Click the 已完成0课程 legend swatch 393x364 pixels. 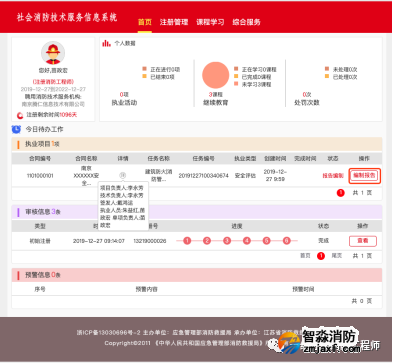(236, 76)
